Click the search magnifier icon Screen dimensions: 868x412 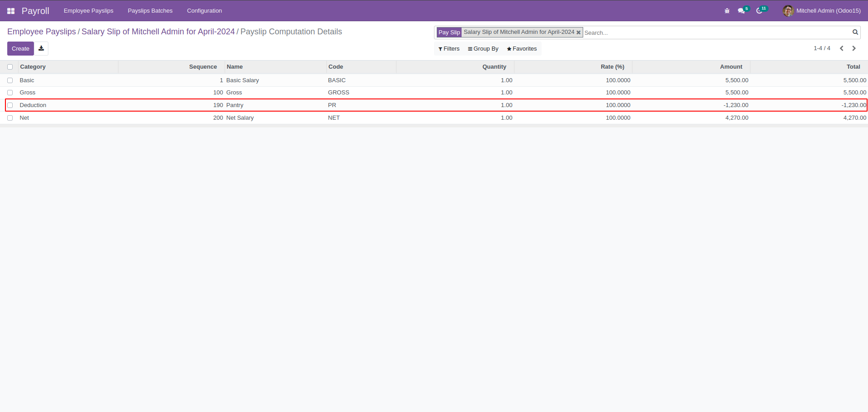click(855, 32)
